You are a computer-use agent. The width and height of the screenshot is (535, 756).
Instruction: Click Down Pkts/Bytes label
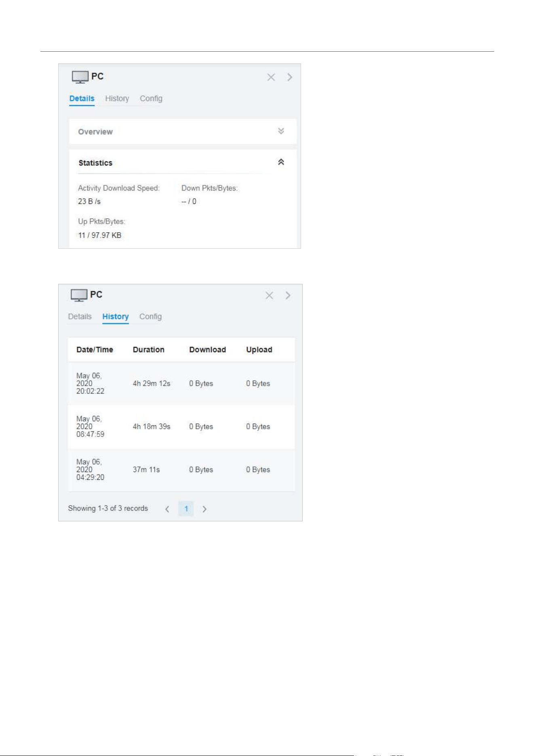(x=210, y=188)
